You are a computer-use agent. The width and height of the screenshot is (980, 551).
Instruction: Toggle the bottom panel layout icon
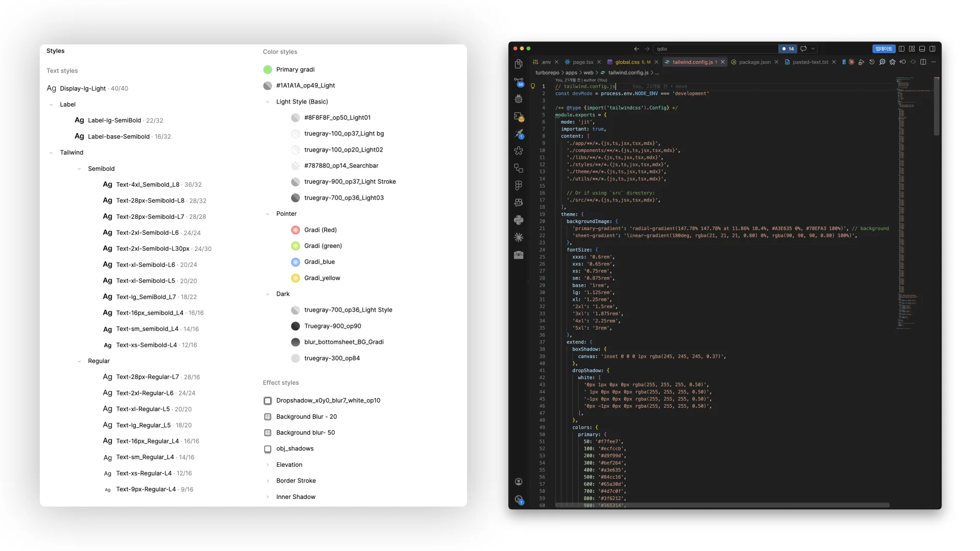tap(922, 48)
